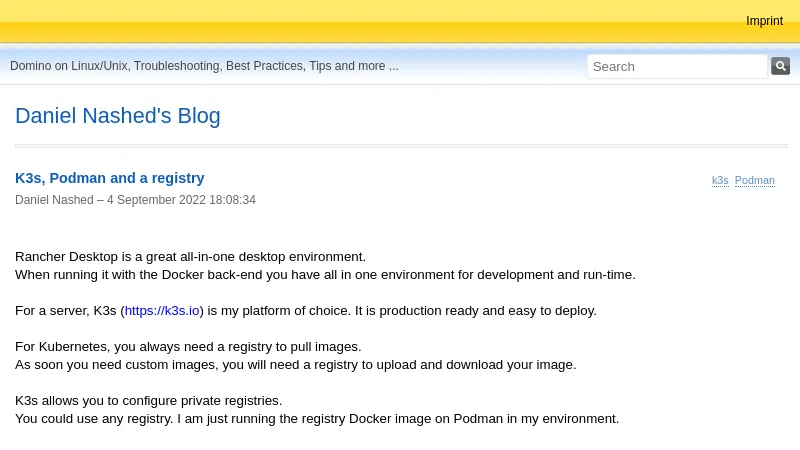Click the line 'K3s allows you to configure private registries'

(148, 401)
